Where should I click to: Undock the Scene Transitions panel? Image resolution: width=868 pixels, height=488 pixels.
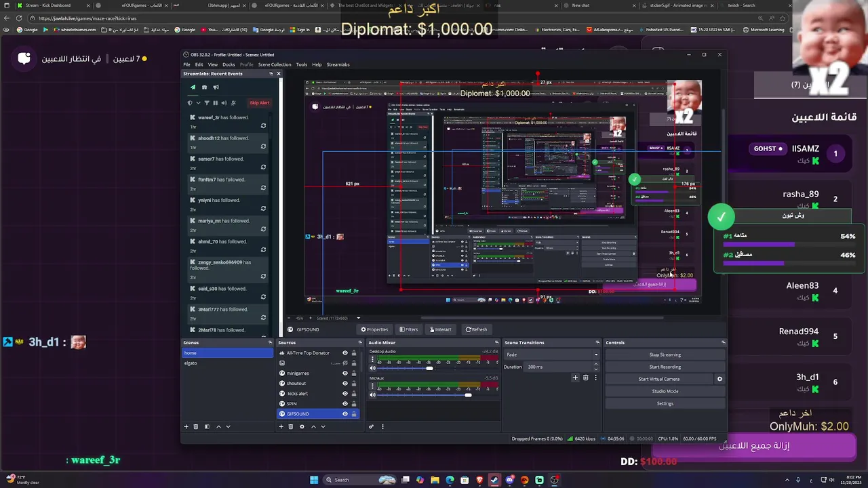click(x=597, y=342)
